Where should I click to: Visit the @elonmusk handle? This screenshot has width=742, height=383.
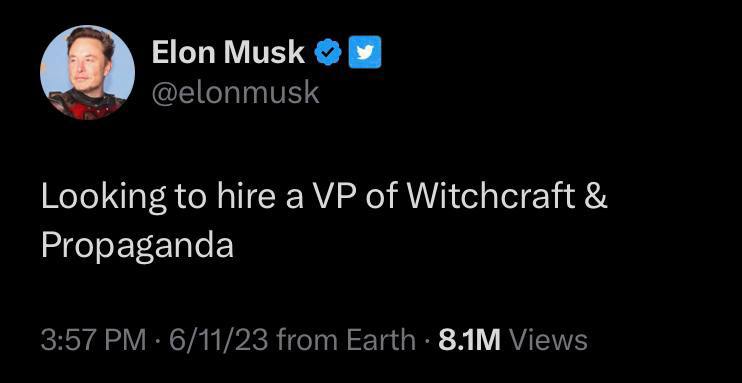[x=235, y=93]
